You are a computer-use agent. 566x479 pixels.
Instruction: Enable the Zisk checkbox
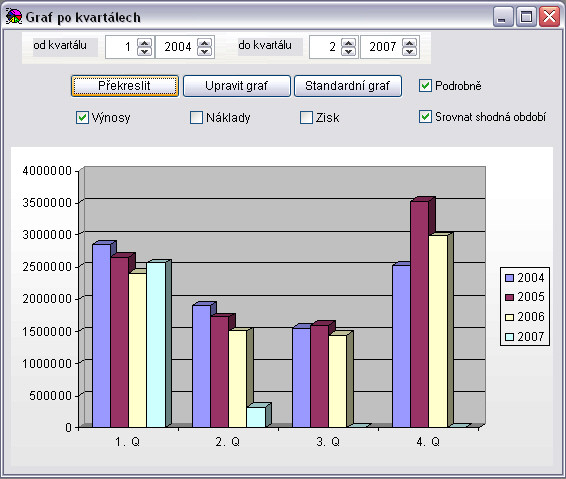coord(306,117)
